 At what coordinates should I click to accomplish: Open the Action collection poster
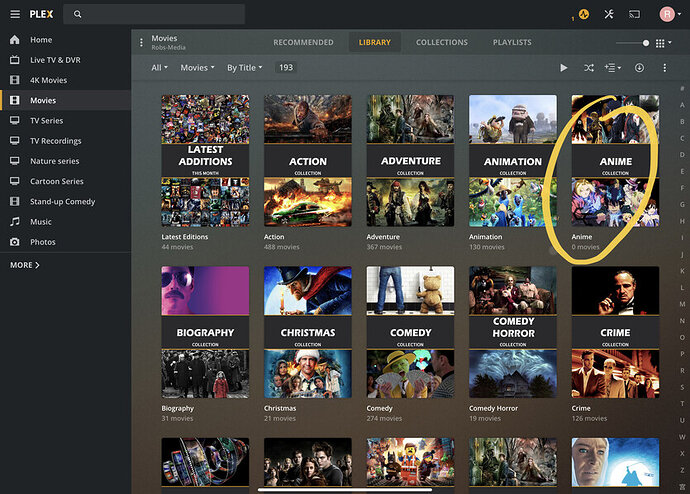(308, 161)
